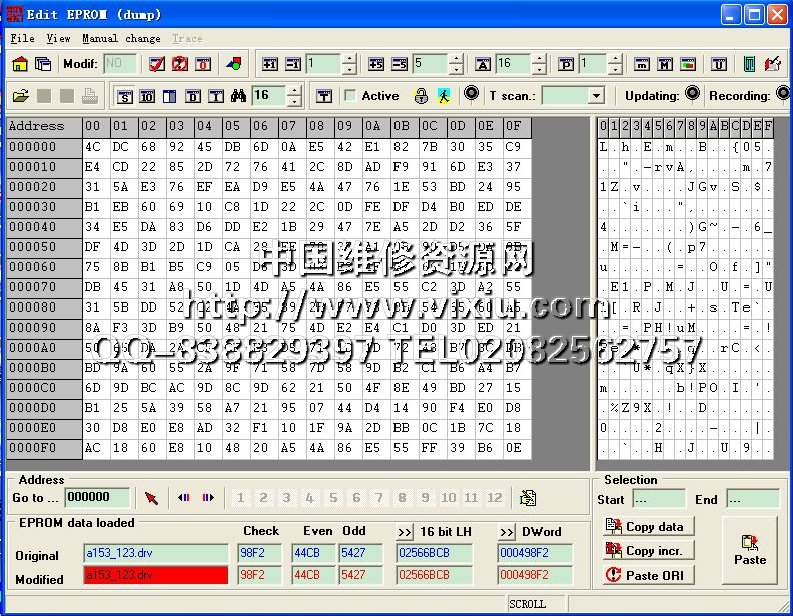Click the >> expander beside DWord
Image resolution: width=793 pixels, height=616 pixels.
point(507,532)
